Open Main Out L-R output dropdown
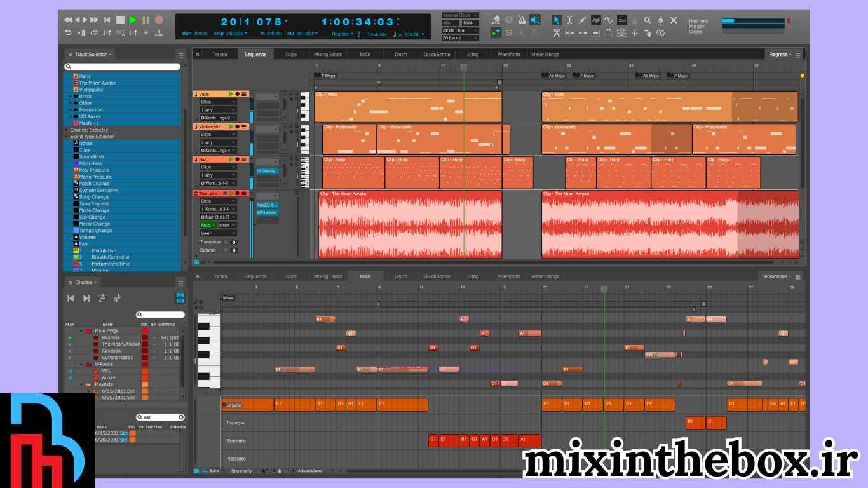Viewport: 868px width, 488px height. click(x=218, y=217)
